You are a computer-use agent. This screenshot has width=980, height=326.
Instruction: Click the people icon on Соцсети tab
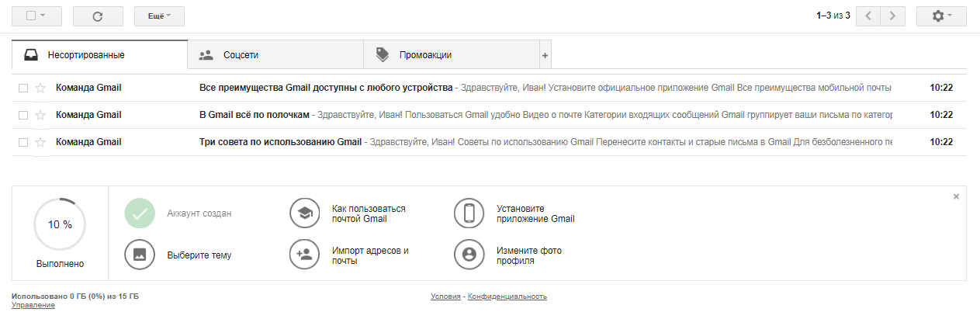pyautogui.click(x=206, y=55)
